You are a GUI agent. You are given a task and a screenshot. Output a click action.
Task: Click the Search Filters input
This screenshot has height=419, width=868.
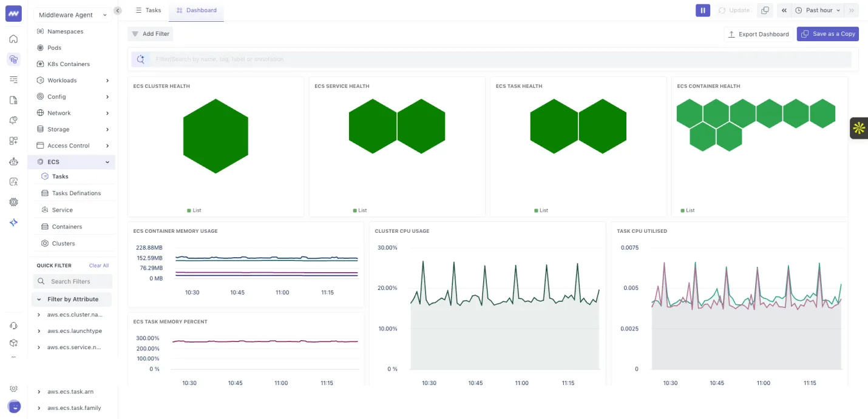(x=73, y=281)
